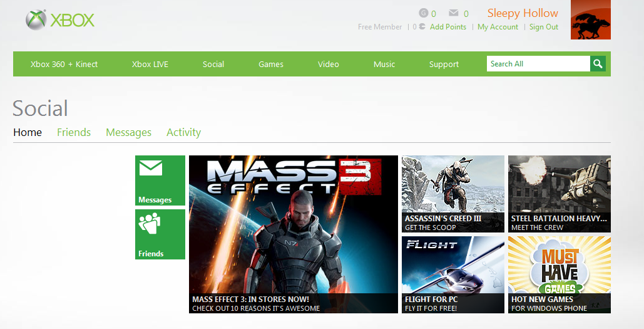Viewport: 644px width, 329px height.
Task: Click the Sleepy Hollow gamertag
Action: pos(523,13)
